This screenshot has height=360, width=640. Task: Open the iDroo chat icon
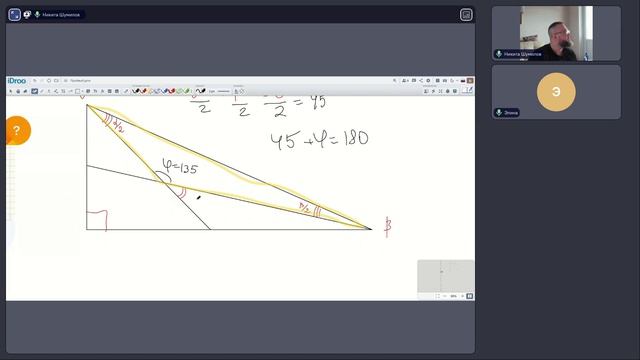click(x=414, y=80)
